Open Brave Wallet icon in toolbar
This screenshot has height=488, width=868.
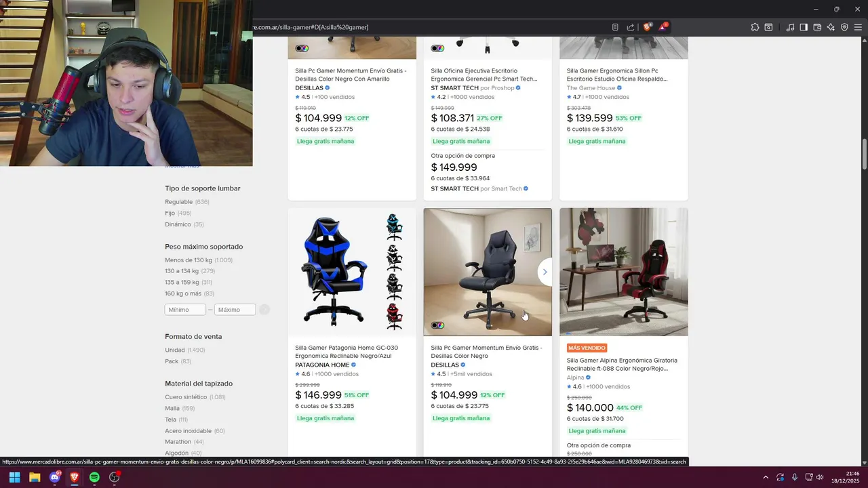pyautogui.click(x=817, y=27)
